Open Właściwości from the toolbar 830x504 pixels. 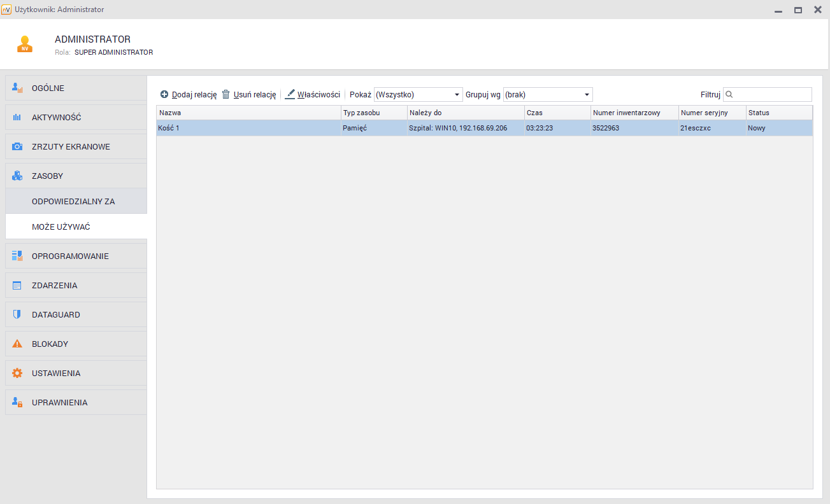click(x=313, y=95)
